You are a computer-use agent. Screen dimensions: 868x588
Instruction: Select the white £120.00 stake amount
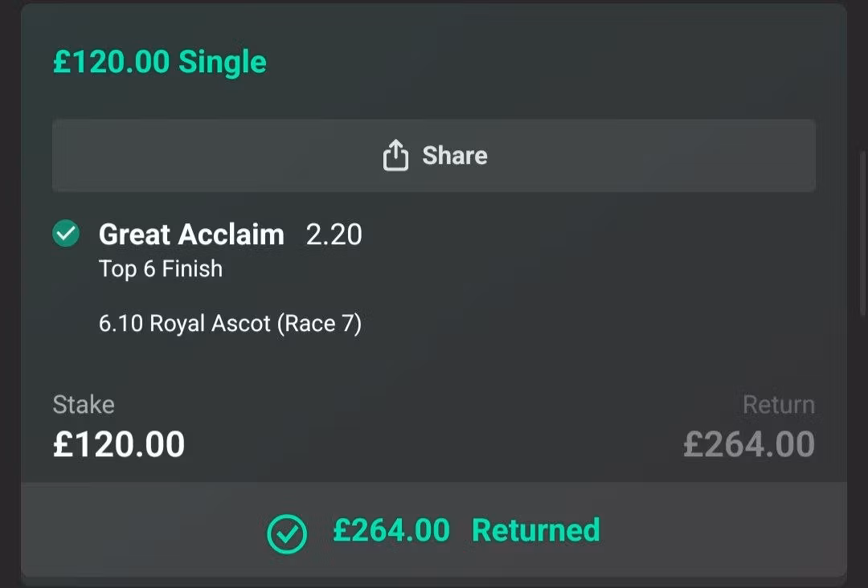pyautogui.click(x=118, y=444)
